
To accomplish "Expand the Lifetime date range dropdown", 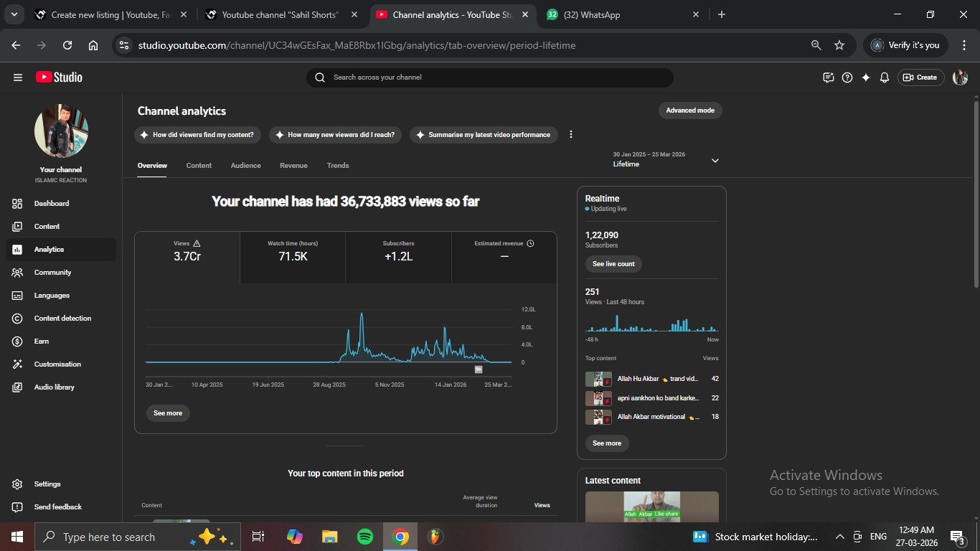I will [x=715, y=161].
